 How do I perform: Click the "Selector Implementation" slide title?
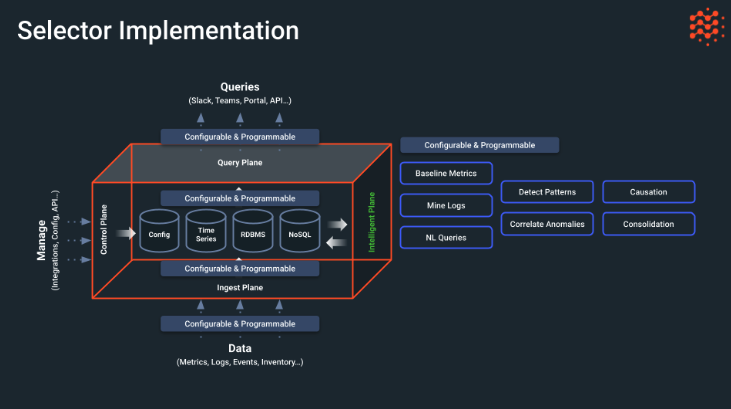click(158, 31)
